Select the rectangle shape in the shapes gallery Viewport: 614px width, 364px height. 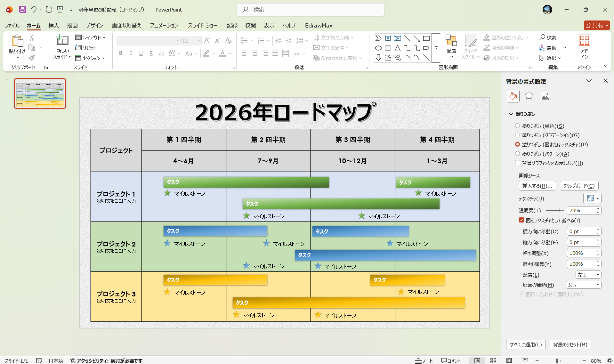426,38
